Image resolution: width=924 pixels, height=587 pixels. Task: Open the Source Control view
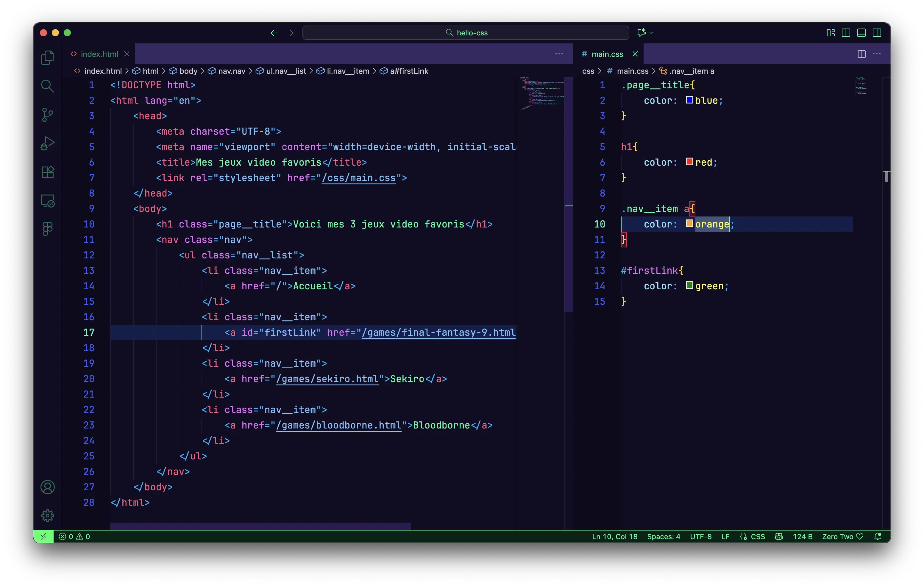click(47, 115)
